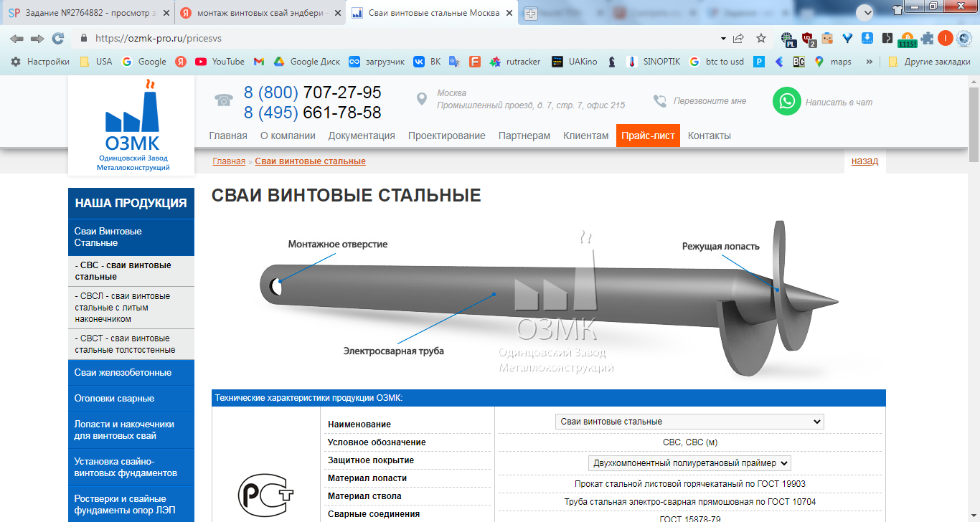This screenshot has height=522, width=980.
Task: Click the browser forward arrow
Action: click(37, 39)
